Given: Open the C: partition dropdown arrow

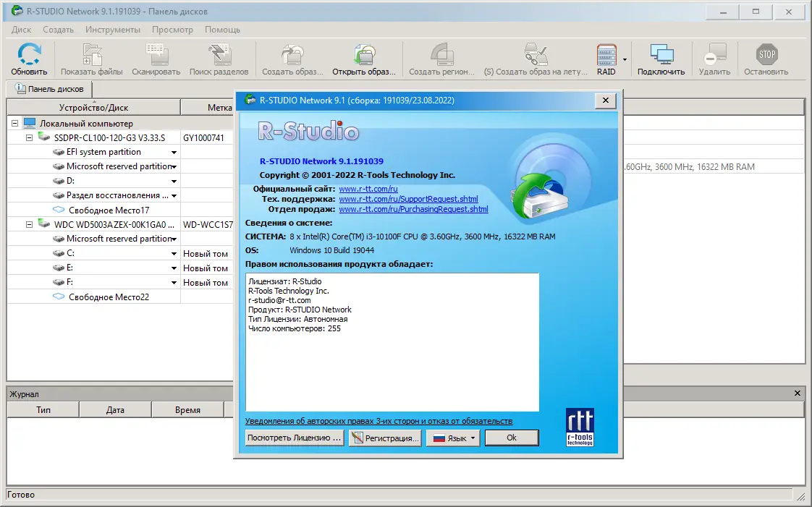Looking at the screenshot, I should [x=174, y=254].
